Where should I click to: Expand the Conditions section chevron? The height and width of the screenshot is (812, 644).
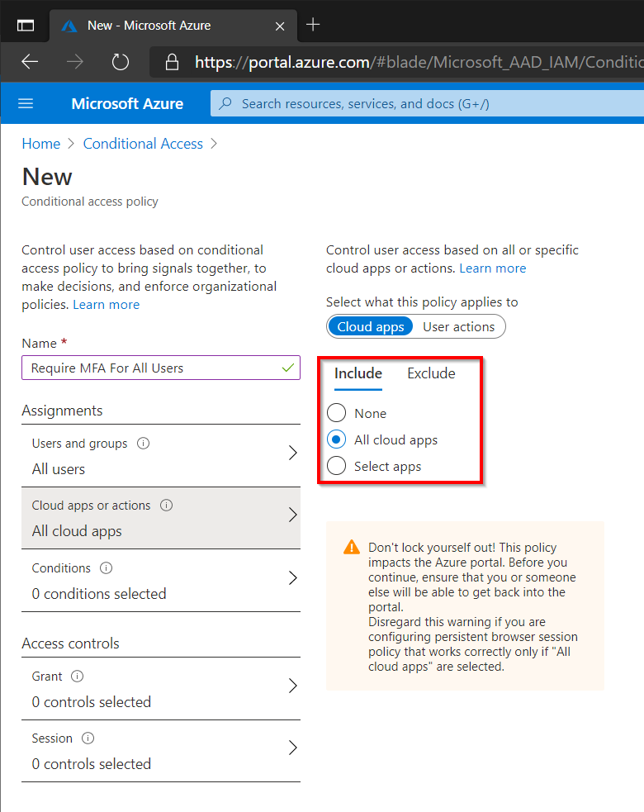(292, 578)
